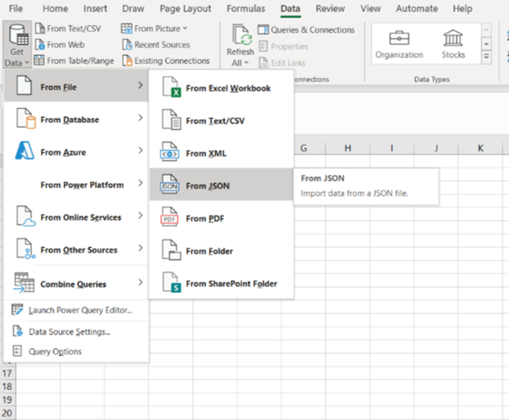Screen dimensions: 509x420
Task: Click the Queries & Connections icon
Action: pos(264,30)
